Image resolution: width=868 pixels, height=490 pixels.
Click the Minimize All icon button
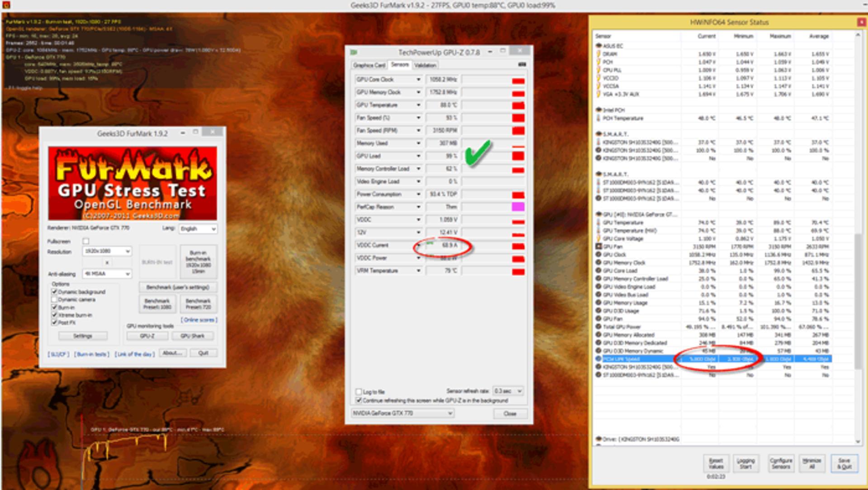[812, 463]
